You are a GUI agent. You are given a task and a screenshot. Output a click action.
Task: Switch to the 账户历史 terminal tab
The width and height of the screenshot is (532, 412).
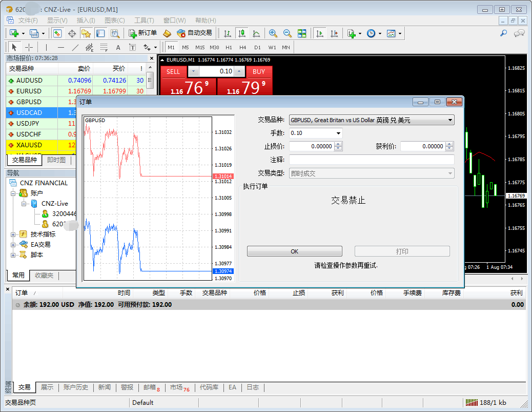point(76,387)
